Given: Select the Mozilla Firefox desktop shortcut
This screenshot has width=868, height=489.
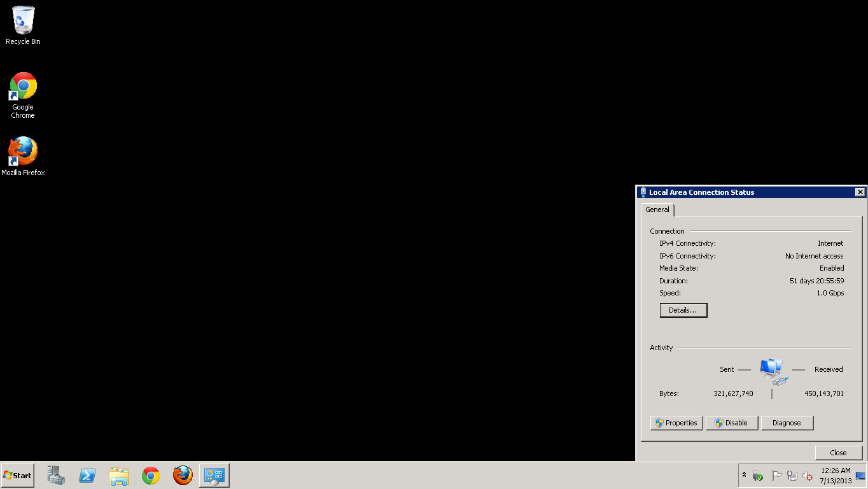Looking at the screenshot, I should coord(23,157).
